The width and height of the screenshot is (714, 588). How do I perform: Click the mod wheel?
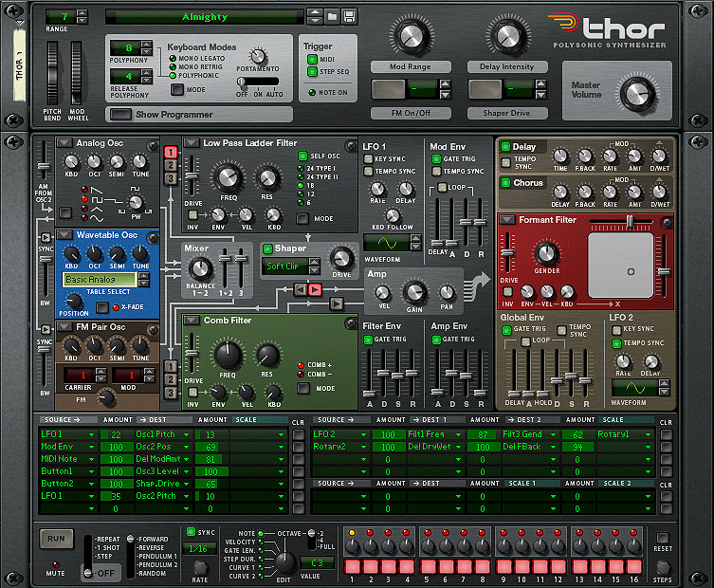[76, 73]
